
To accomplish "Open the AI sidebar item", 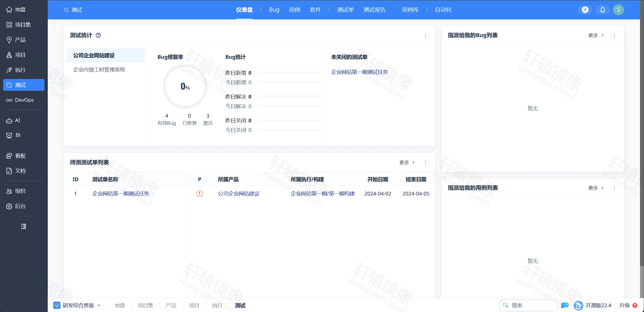I will point(24,121).
